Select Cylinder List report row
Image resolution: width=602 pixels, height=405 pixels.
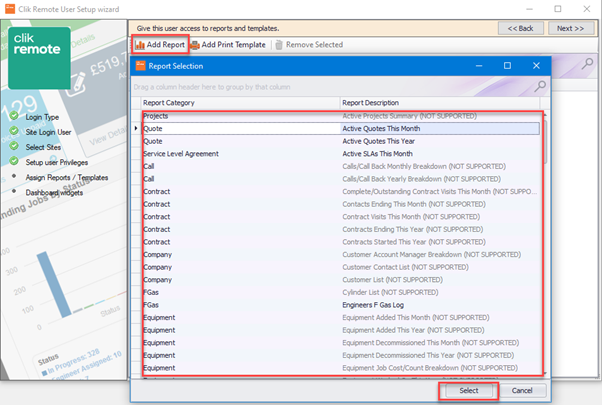(341, 292)
